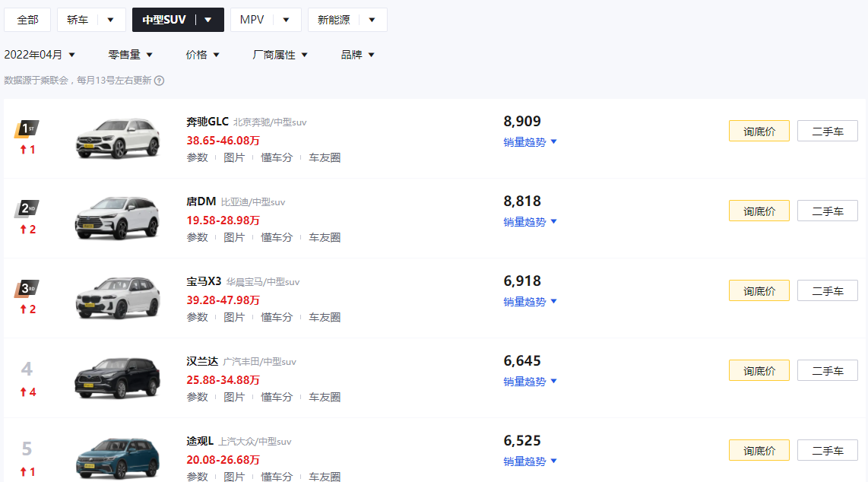Click 二手车 button for 奔驰GLC

828,132
